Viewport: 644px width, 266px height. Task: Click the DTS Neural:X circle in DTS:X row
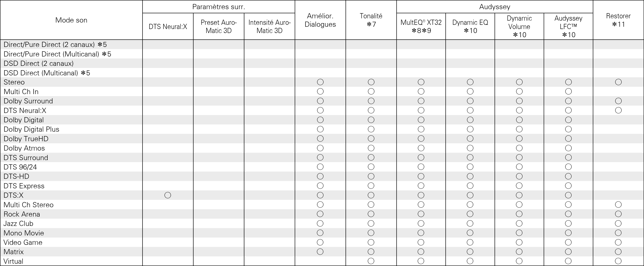coord(168,195)
